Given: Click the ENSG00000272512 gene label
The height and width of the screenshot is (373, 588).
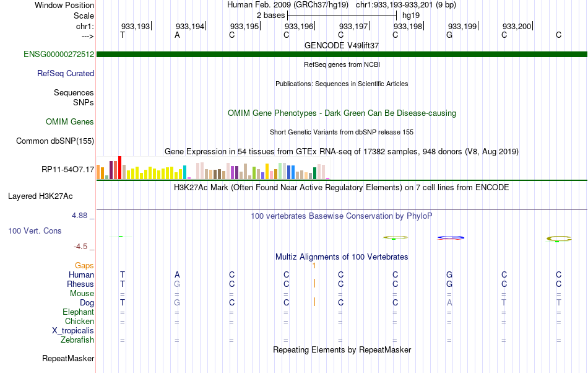Looking at the screenshot, I should pyautogui.click(x=59, y=54).
